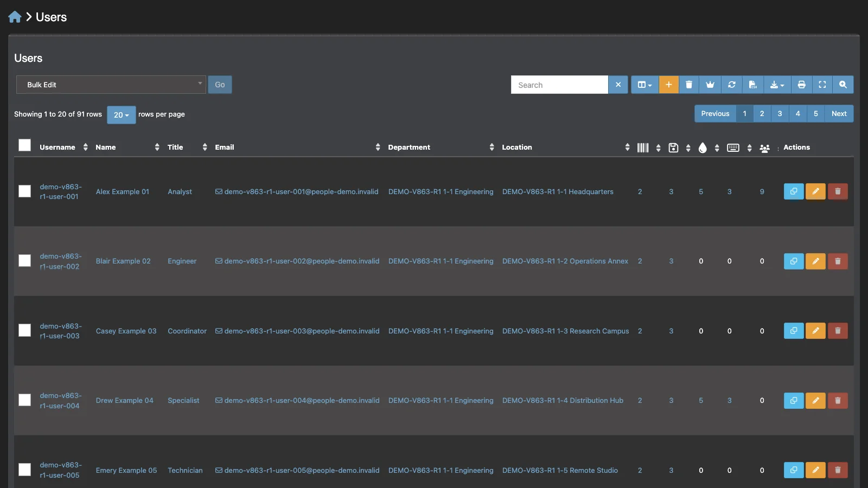Clone user demo-v863-r1-user-001
The image size is (868, 488).
(x=794, y=191)
